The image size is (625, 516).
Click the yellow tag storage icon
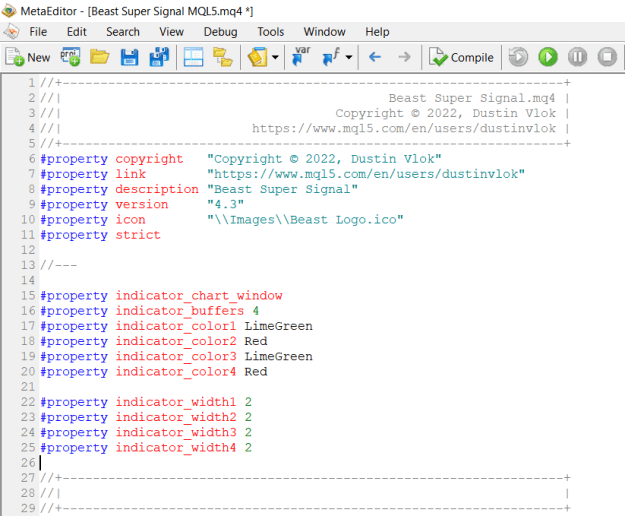click(x=257, y=57)
